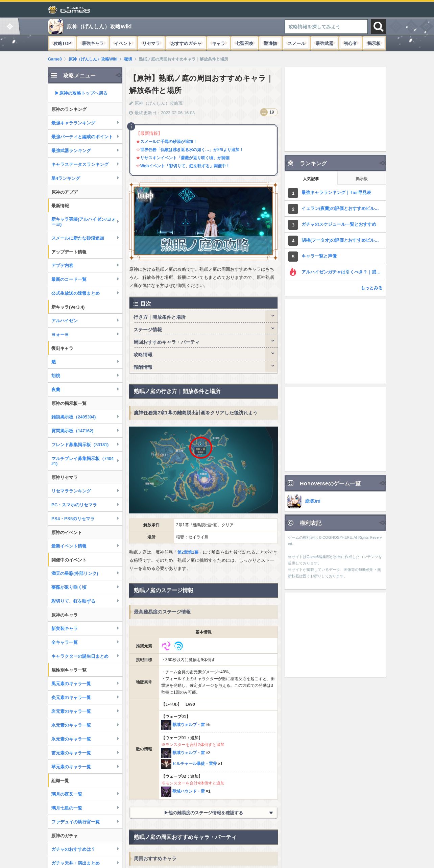Click the HoYoverse games list dice icon
Image resolution: width=434 pixels, height=868 pixels.
pos(290,483)
